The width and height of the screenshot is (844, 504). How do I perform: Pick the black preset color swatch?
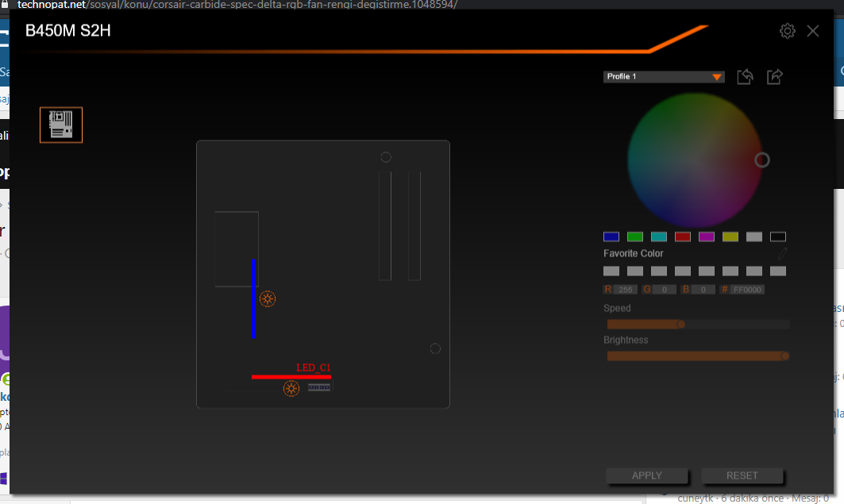[778, 237]
